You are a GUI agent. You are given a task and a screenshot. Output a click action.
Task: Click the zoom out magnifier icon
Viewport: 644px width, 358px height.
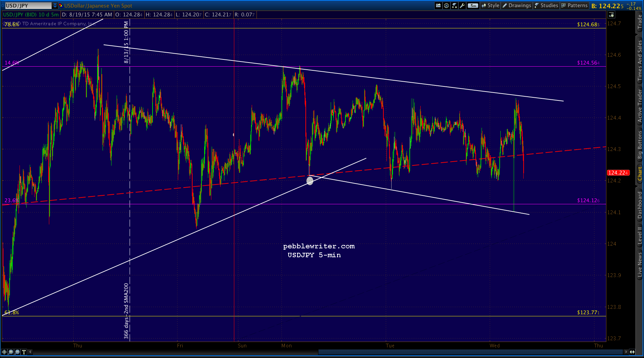pyautogui.click(x=17, y=352)
